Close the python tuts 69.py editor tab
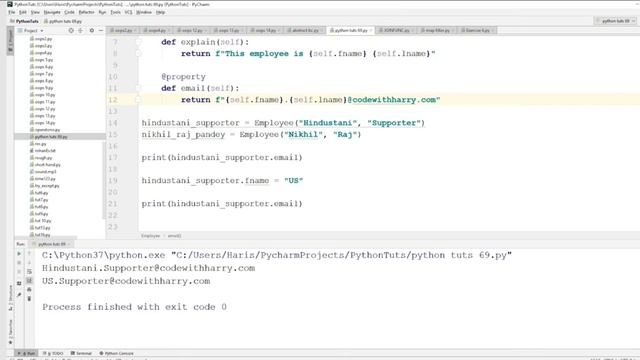This screenshot has width=640, height=360. point(371,31)
